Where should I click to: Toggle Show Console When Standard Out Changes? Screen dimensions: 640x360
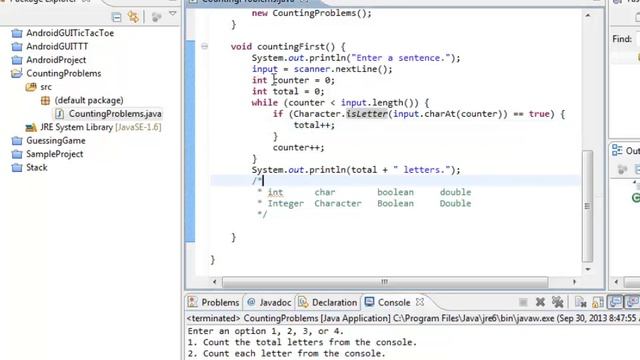(x=615, y=302)
